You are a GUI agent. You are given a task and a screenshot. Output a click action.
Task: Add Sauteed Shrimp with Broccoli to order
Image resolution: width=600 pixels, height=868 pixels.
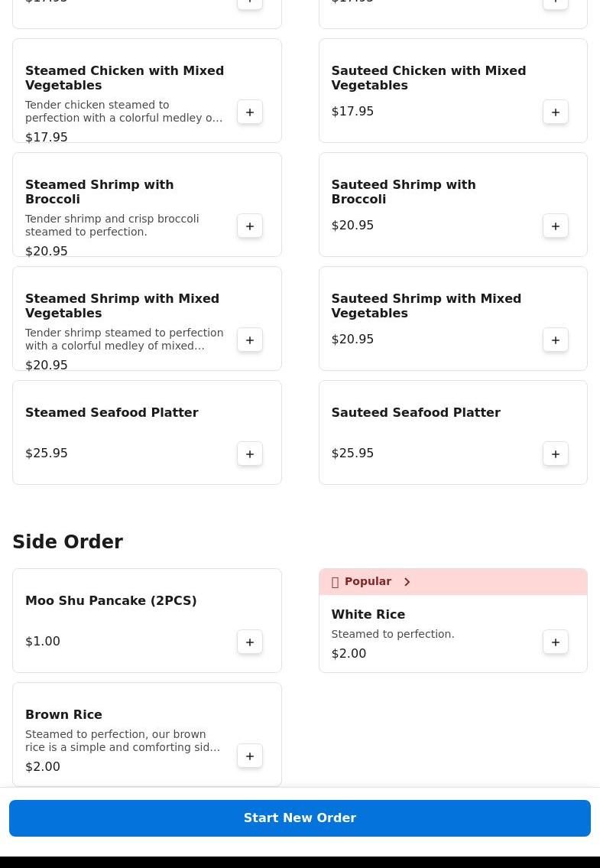[x=556, y=226]
